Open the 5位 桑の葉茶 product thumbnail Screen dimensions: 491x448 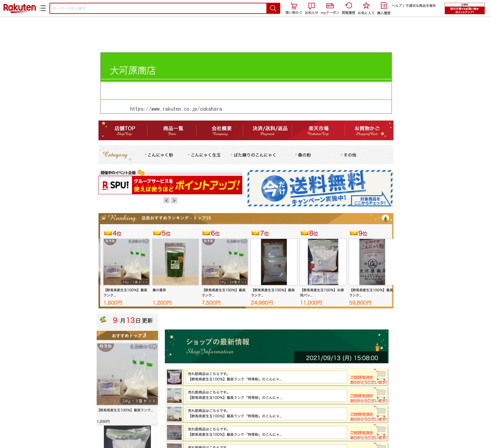pyautogui.click(x=175, y=262)
